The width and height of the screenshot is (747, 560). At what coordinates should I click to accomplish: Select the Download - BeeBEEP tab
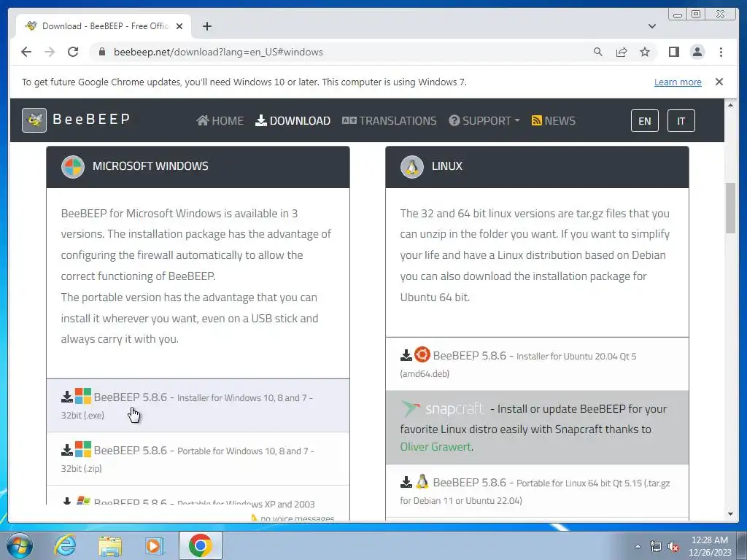(104, 26)
